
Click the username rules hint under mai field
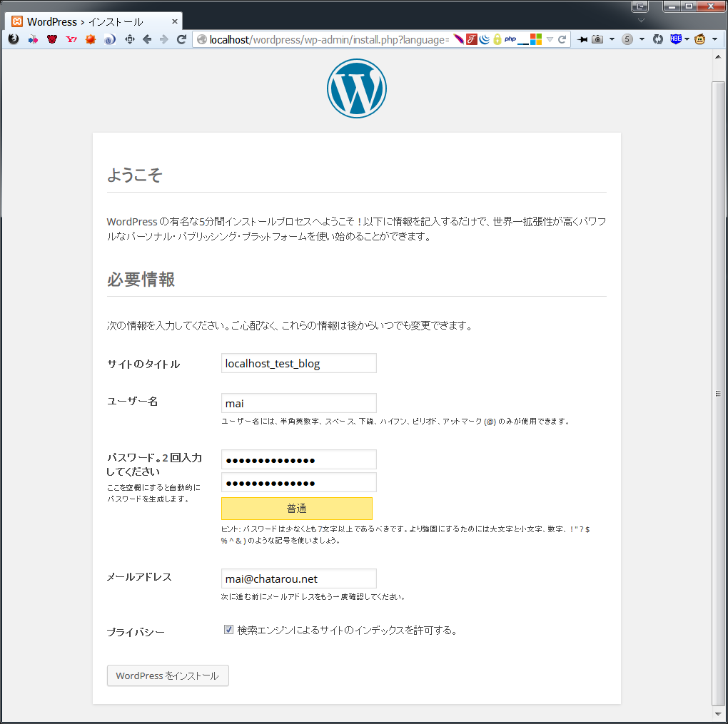point(395,421)
